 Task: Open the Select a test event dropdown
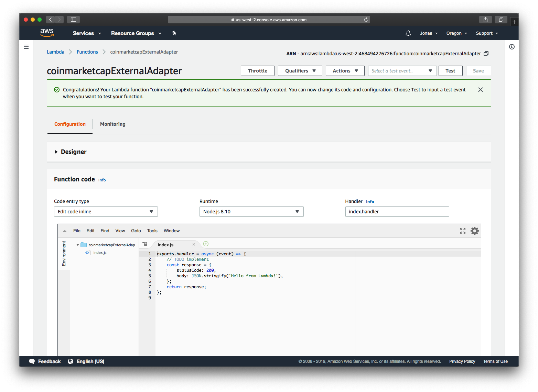[402, 71]
